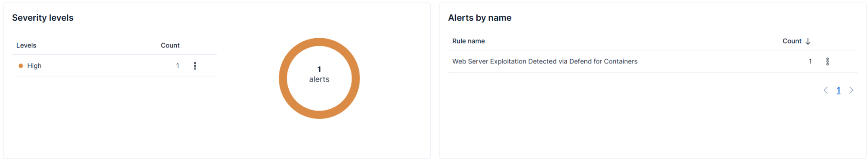Click the Alerts by name panel title
The height and width of the screenshot is (161, 868).
click(479, 18)
